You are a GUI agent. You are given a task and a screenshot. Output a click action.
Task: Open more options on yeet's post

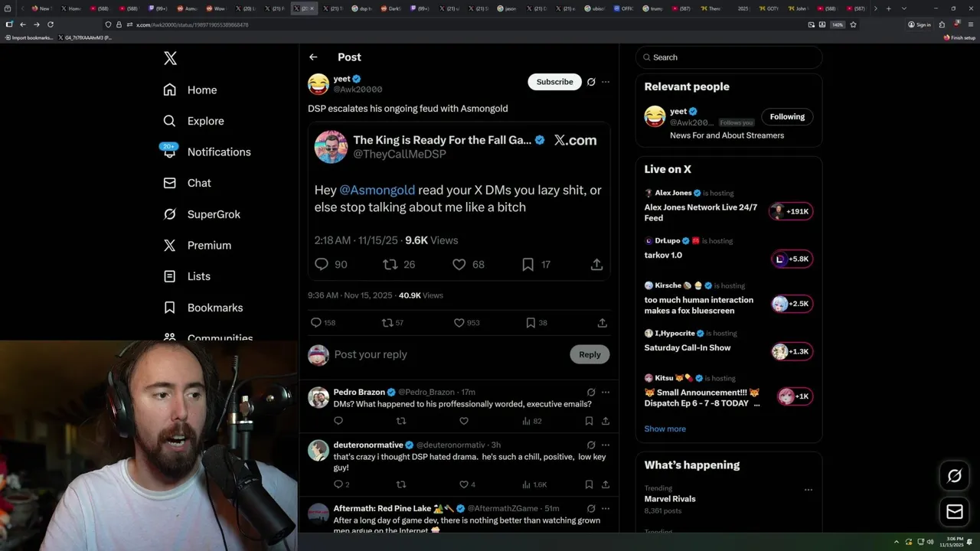pyautogui.click(x=606, y=82)
